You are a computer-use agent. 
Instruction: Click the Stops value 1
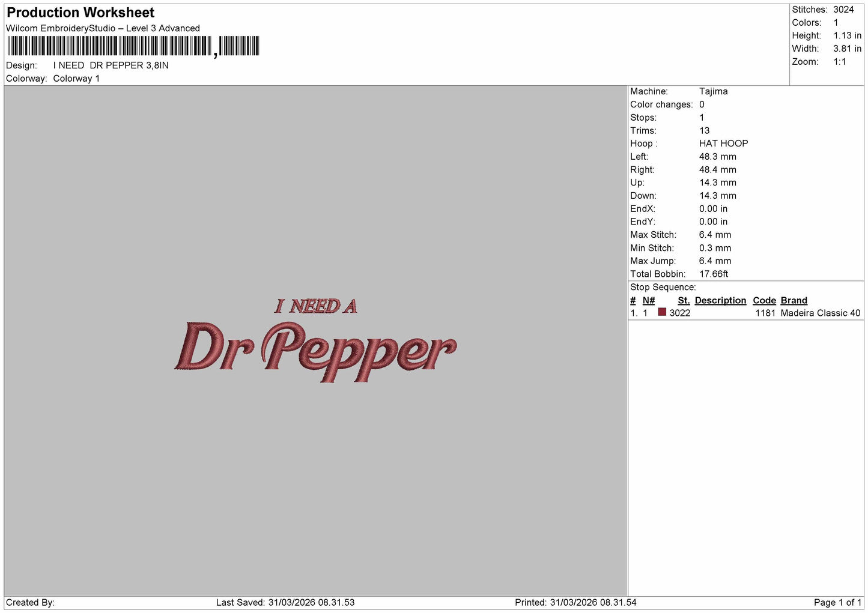(x=702, y=118)
